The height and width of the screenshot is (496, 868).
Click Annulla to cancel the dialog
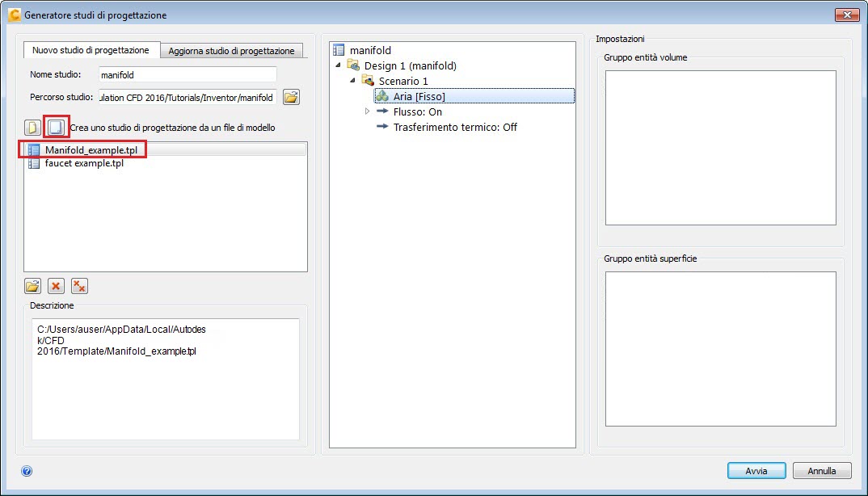(822, 470)
